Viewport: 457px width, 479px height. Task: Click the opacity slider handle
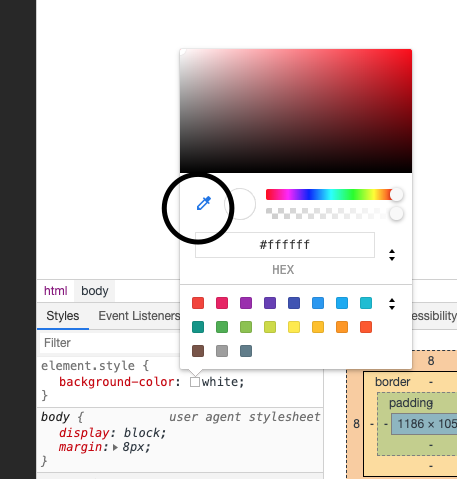tap(396, 213)
